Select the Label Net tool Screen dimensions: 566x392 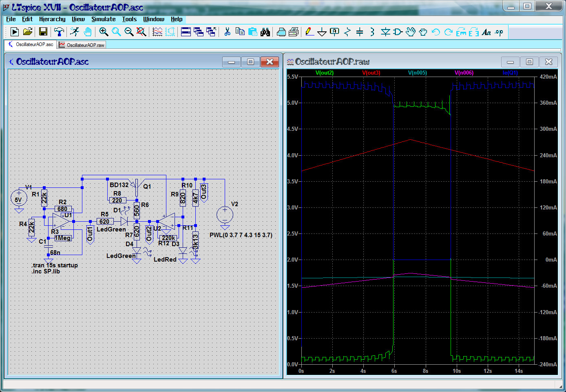point(334,32)
